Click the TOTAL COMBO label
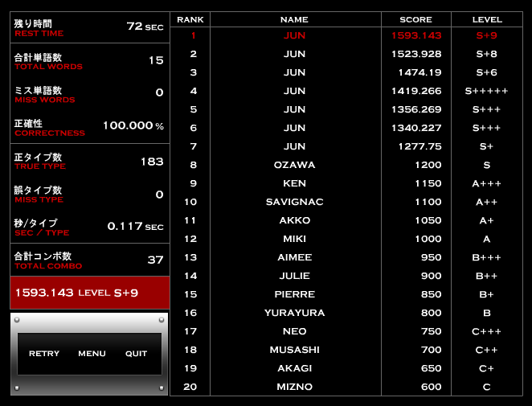The image size is (532, 406). 48,266
